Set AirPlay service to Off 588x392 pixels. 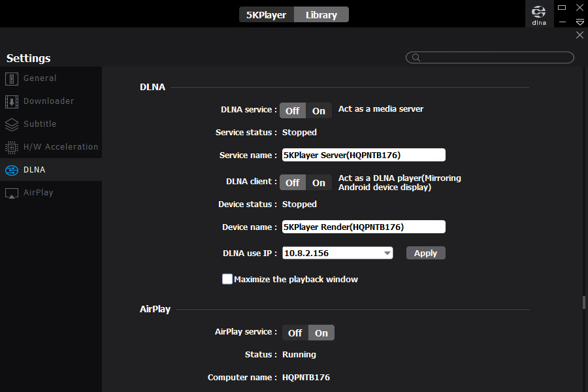point(295,333)
